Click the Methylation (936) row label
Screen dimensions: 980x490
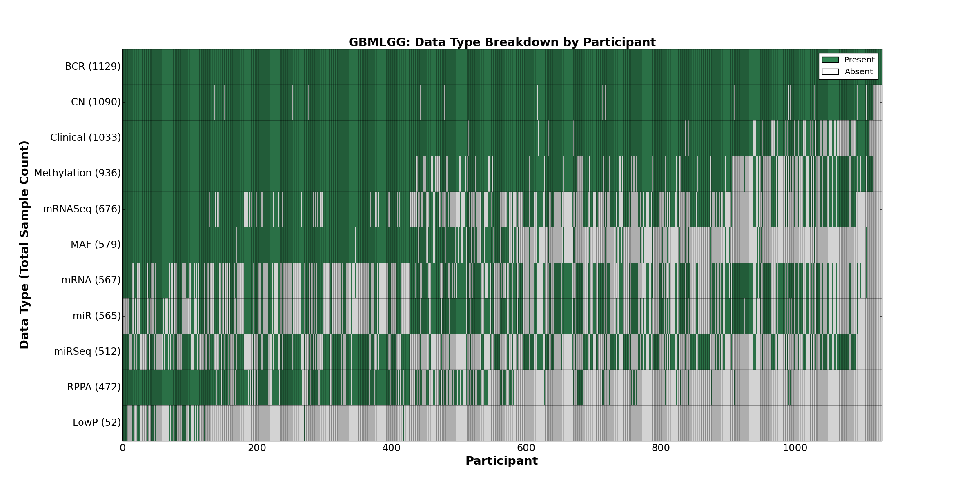pyautogui.click(x=77, y=173)
